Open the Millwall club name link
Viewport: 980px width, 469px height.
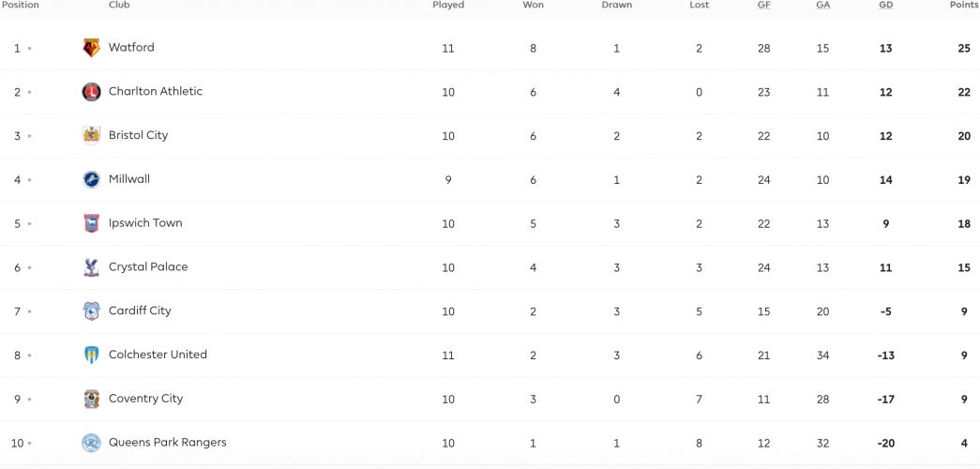coord(129,179)
